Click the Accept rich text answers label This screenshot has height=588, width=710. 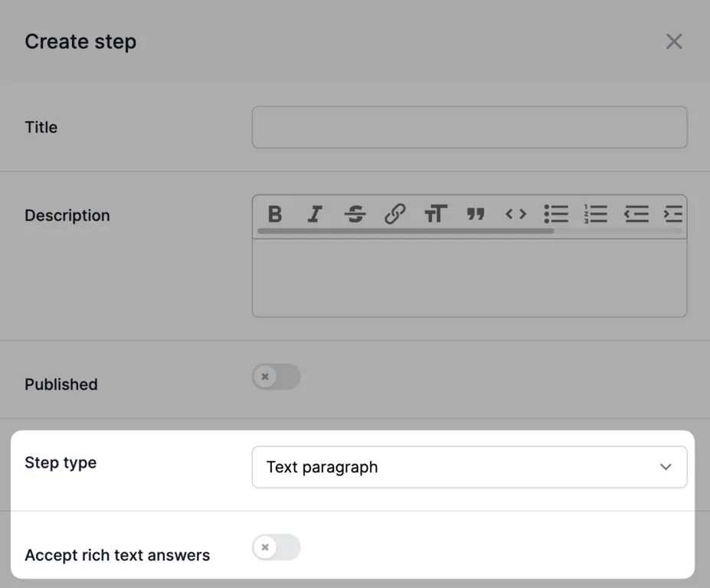click(117, 555)
